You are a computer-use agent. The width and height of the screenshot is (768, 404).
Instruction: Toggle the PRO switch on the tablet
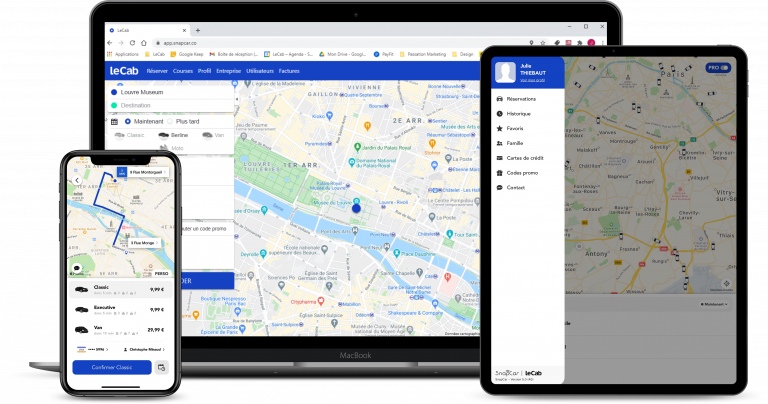718,68
